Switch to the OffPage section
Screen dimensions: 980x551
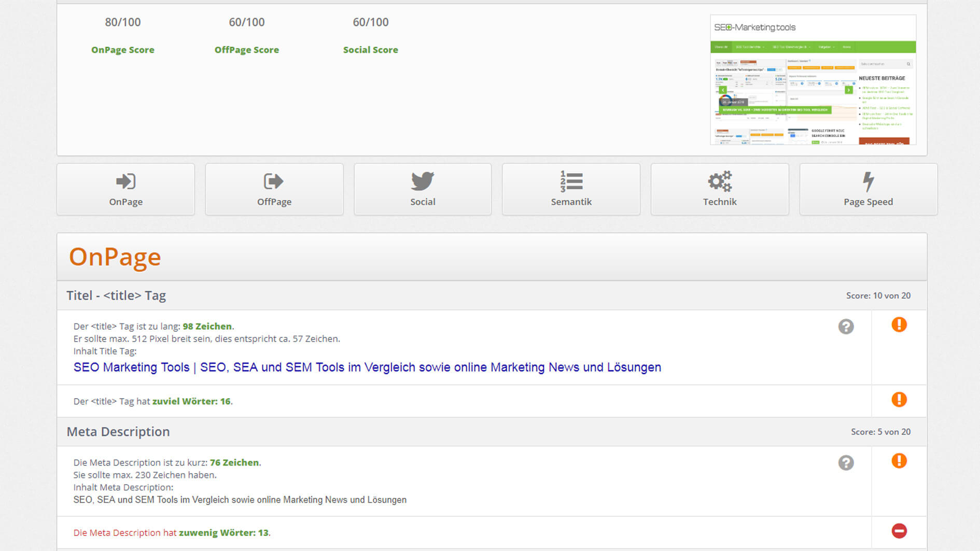[274, 189]
